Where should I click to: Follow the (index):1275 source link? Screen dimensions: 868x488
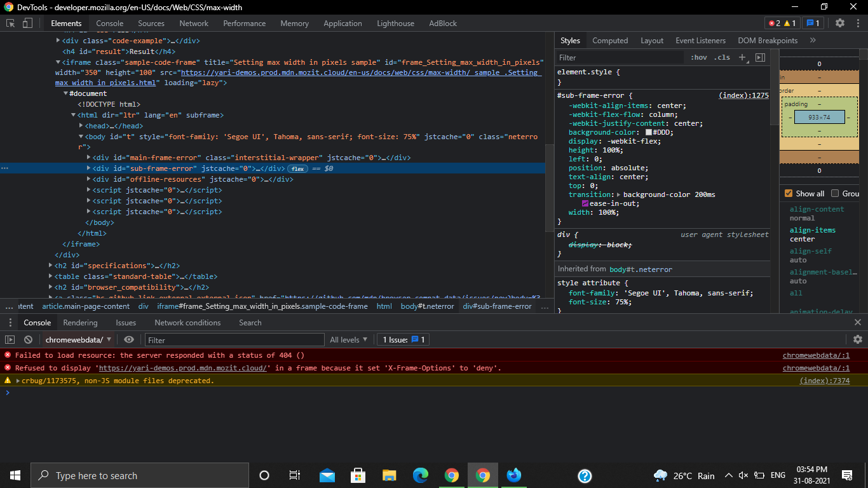click(743, 95)
